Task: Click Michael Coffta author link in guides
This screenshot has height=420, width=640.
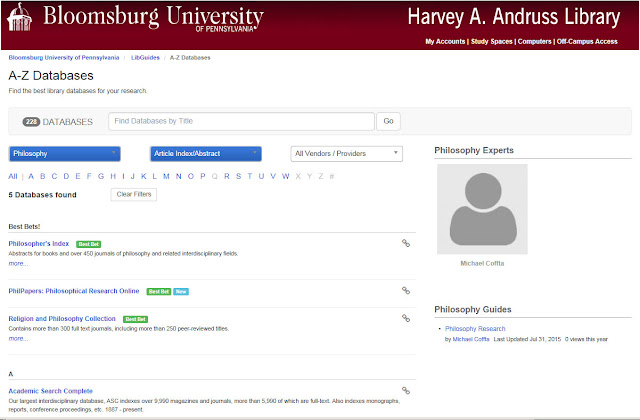Action: pyautogui.click(x=471, y=339)
